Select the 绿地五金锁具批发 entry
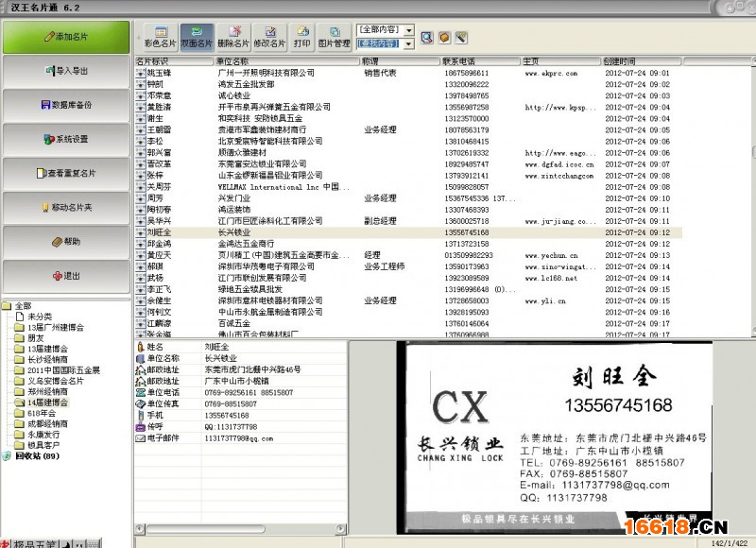 coord(250,290)
